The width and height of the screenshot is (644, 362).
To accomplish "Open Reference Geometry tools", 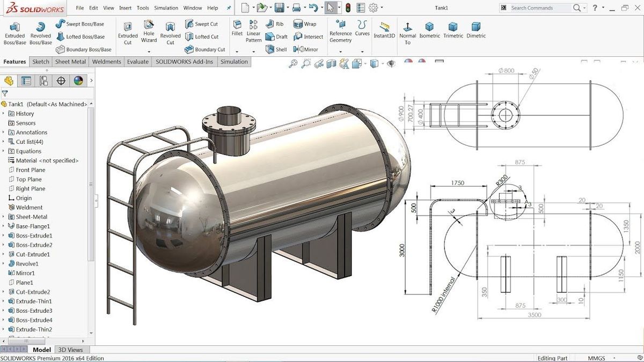I will (341, 31).
